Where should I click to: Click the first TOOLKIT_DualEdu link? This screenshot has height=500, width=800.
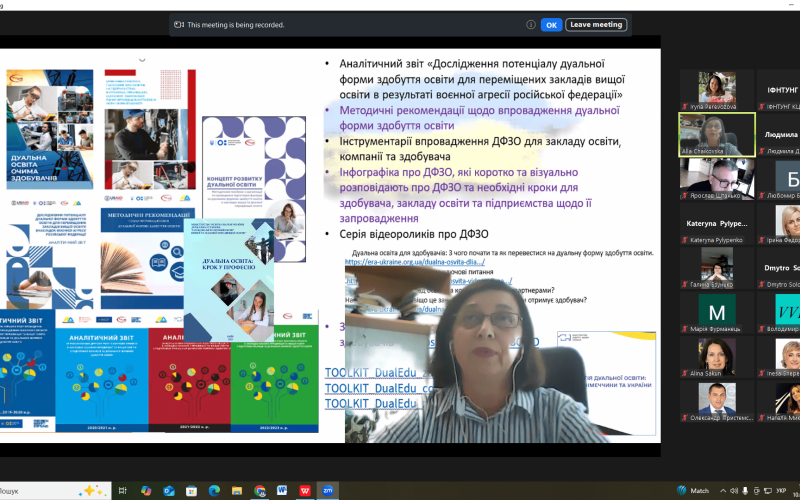point(379,372)
